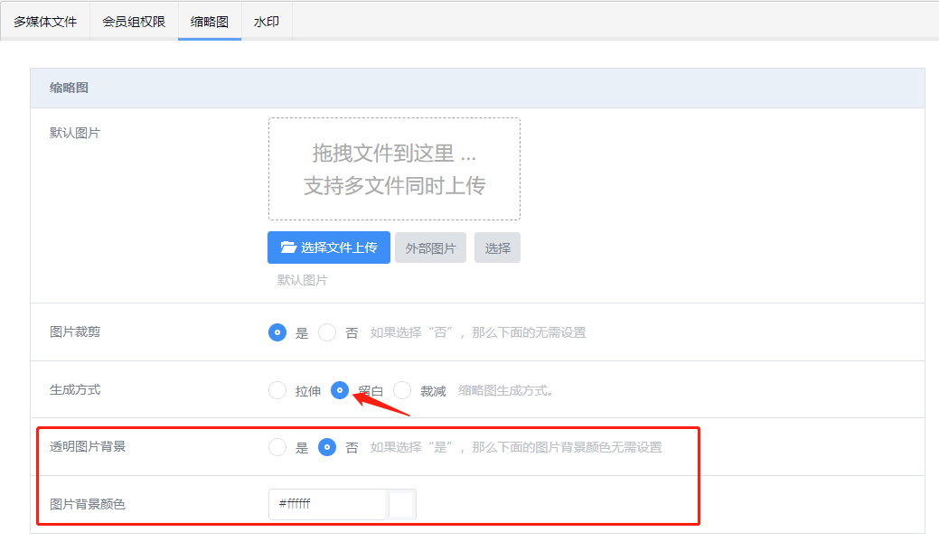This screenshot has height=560, width=939.
Task: Open the white color swatch picker
Action: pyautogui.click(x=402, y=504)
